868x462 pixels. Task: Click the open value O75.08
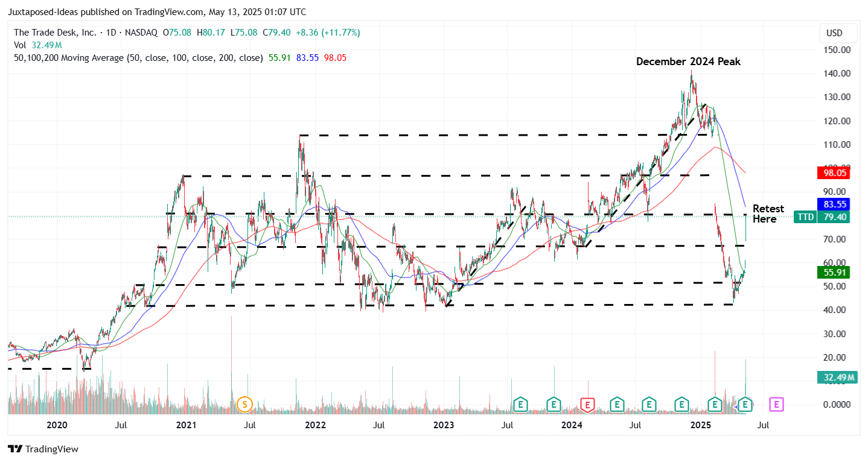pyautogui.click(x=176, y=33)
